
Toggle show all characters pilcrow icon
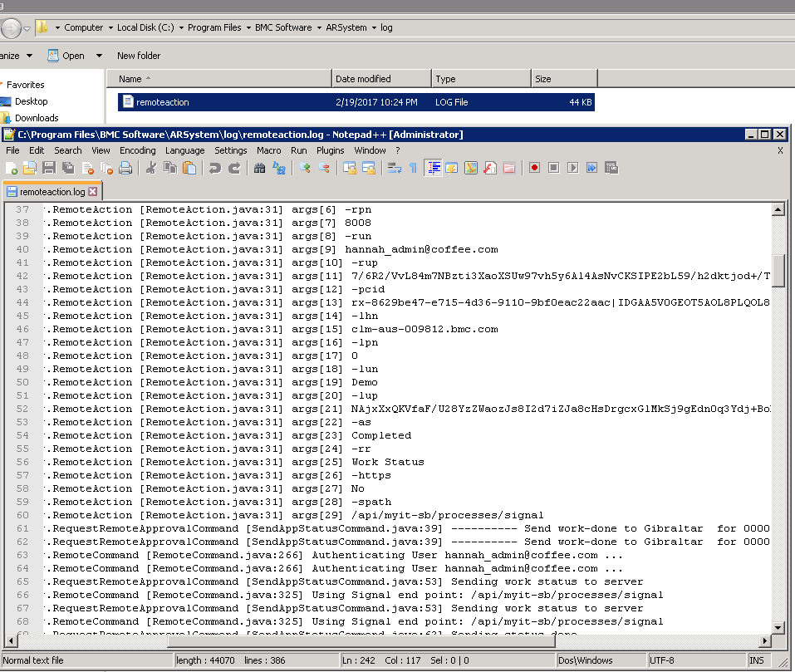pos(413,169)
